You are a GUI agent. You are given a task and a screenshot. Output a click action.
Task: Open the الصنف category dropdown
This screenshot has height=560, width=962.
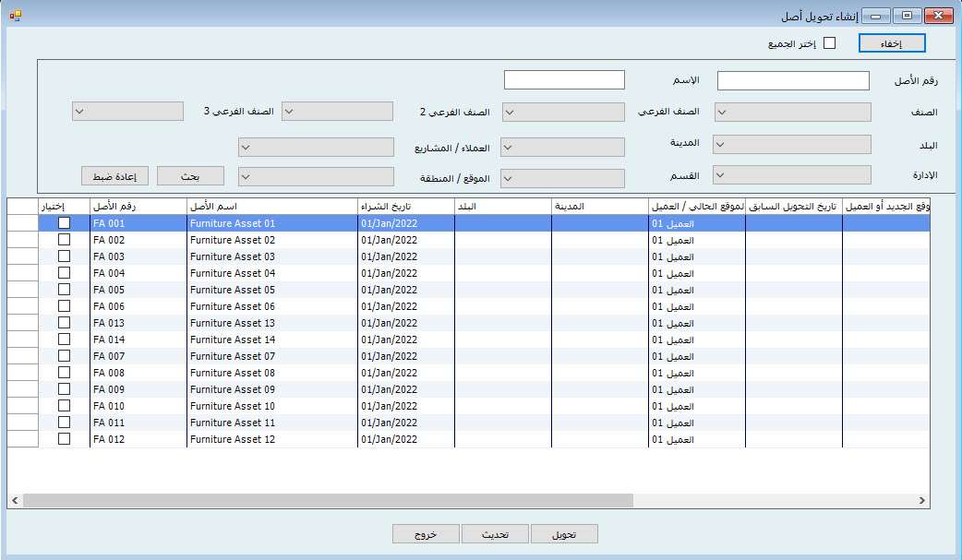point(793,113)
